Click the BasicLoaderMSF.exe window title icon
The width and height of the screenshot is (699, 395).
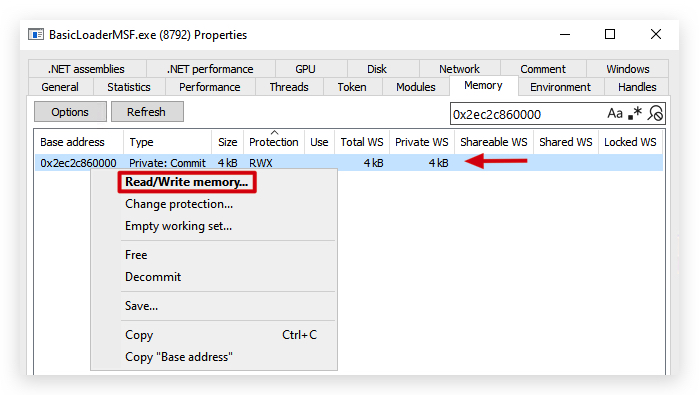[x=36, y=35]
